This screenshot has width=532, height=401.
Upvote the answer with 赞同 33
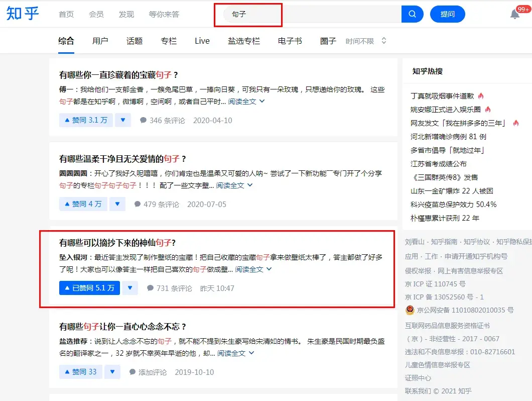(x=81, y=372)
